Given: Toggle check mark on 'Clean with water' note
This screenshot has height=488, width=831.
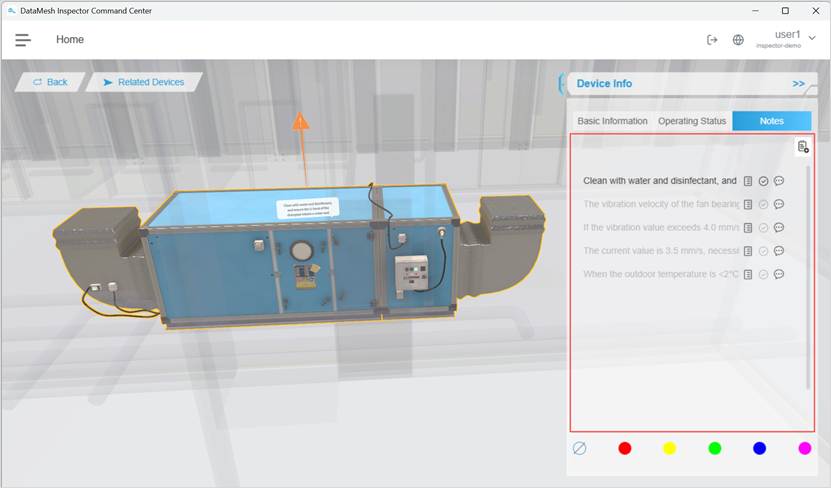Looking at the screenshot, I should coord(763,181).
